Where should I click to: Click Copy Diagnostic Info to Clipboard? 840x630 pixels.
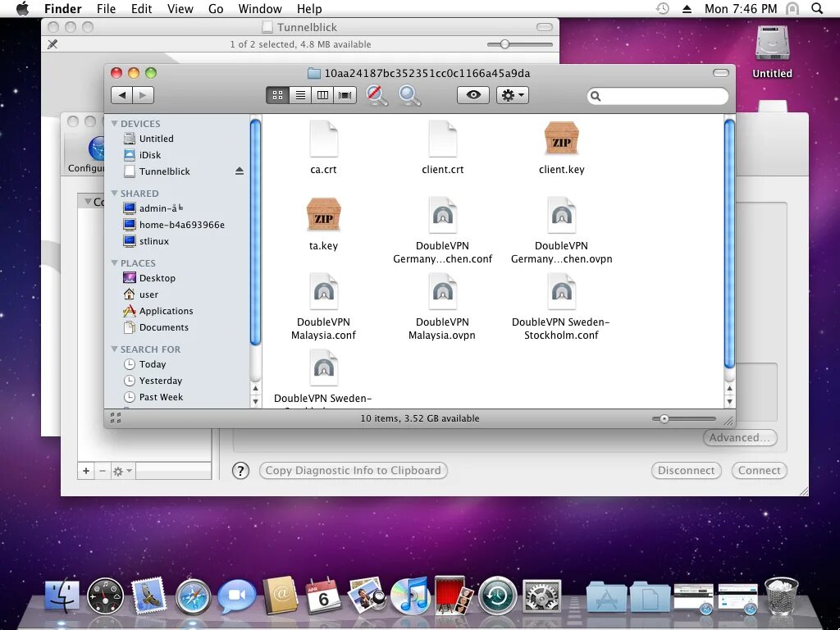pos(353,470)
